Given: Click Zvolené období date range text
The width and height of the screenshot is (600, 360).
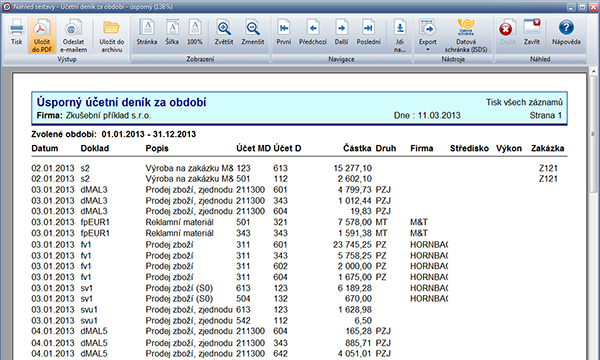Looking at the screenshot, I should point(114,134).
